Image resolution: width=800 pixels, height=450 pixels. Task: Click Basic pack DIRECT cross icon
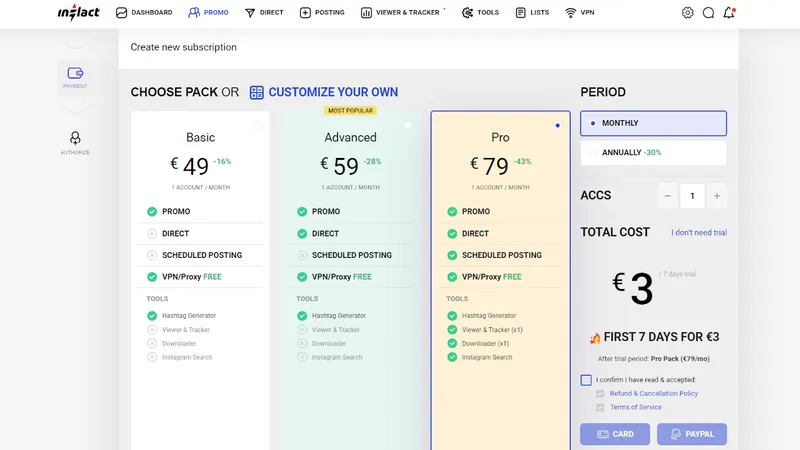[x=152, y=234]
